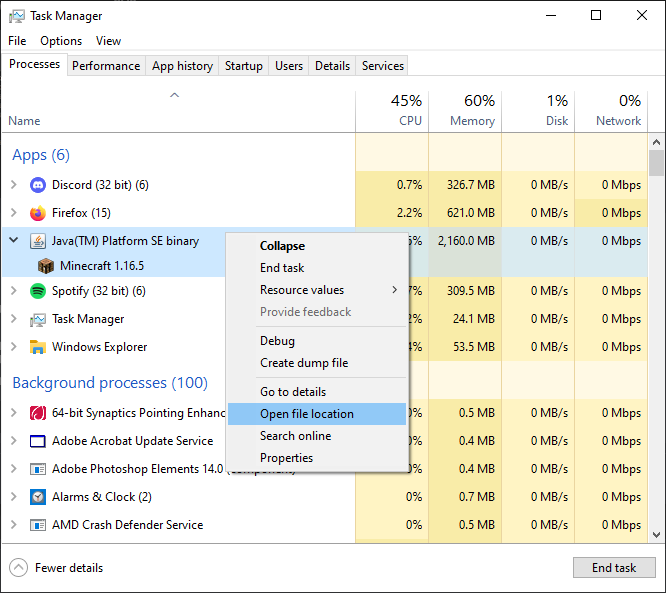666x593 pixels.
Task: Choose End task in the context menu
Action: pyautogui.click(x=317, y=268)
